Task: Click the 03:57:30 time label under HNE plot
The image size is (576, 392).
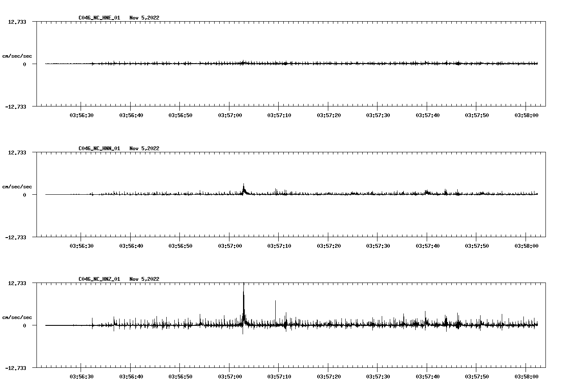Action: (x=378, y=115)
